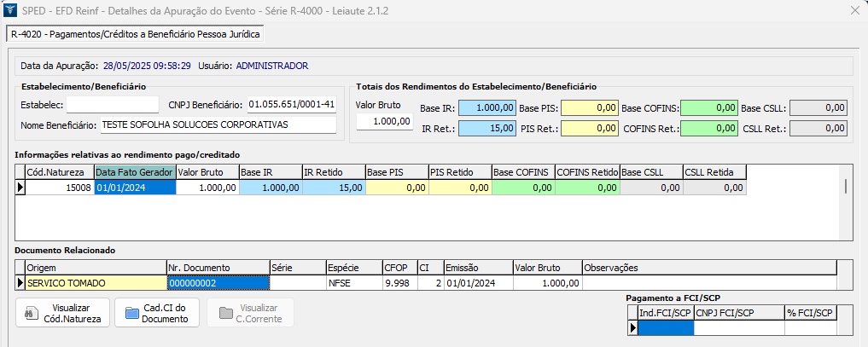Screen dimensions: 868x347
Task: Click the Estabelec input field
Action: pos(113,105)
